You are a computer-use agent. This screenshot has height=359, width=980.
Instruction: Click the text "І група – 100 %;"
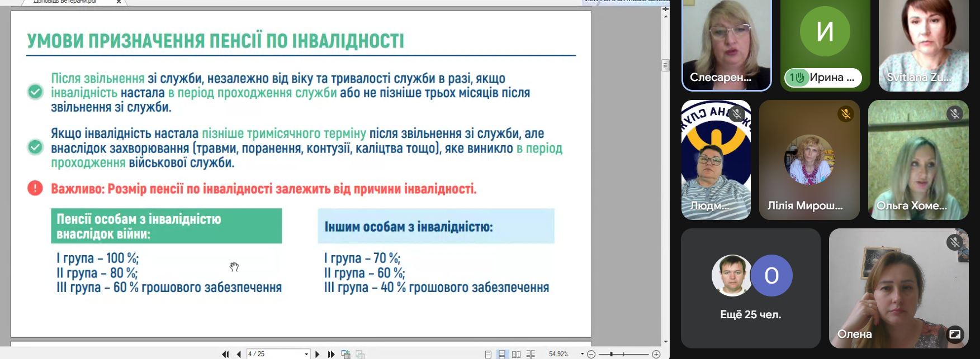click(98, 258)
